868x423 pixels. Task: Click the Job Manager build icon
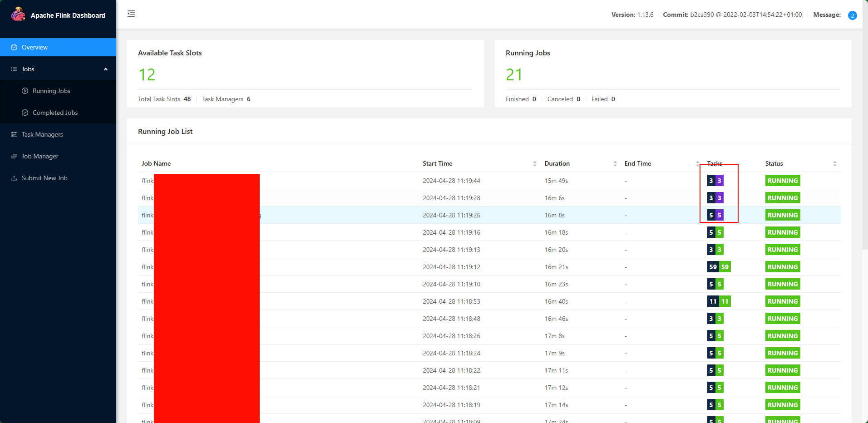pos(14,156)
